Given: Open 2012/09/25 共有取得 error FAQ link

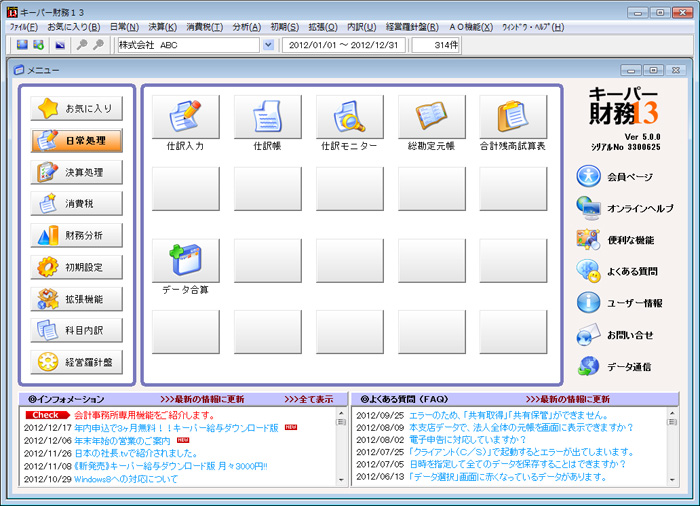Looking at the screenshot, I should [x=508, y=415].
